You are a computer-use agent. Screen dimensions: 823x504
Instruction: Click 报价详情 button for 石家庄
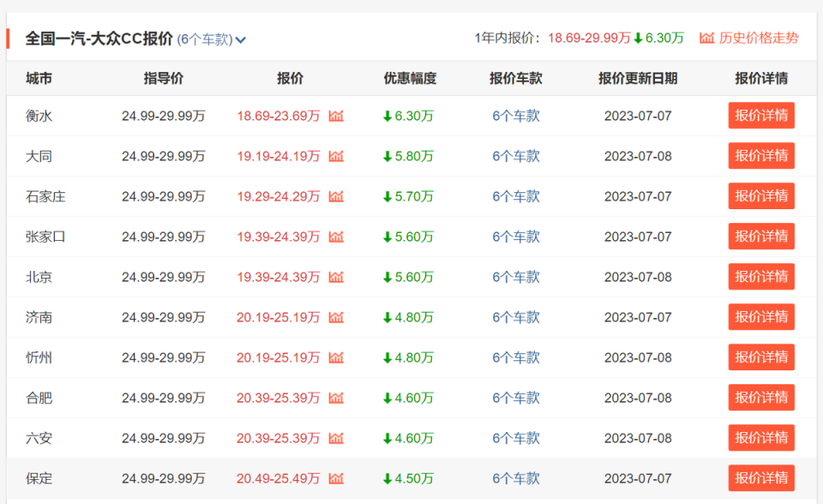761,195
